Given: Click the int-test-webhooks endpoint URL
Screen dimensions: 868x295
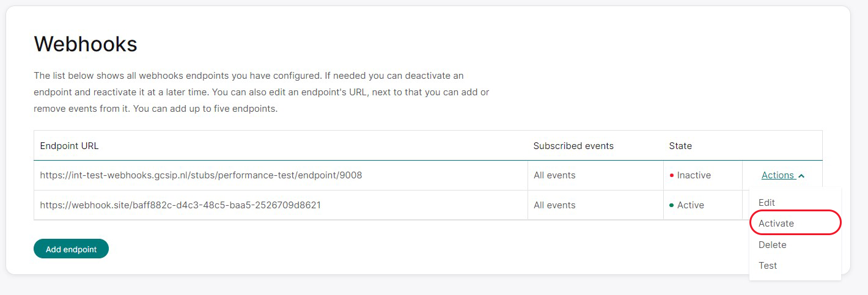Looking at the screenshot, I should pyautogui.click(x=201, y=175).
